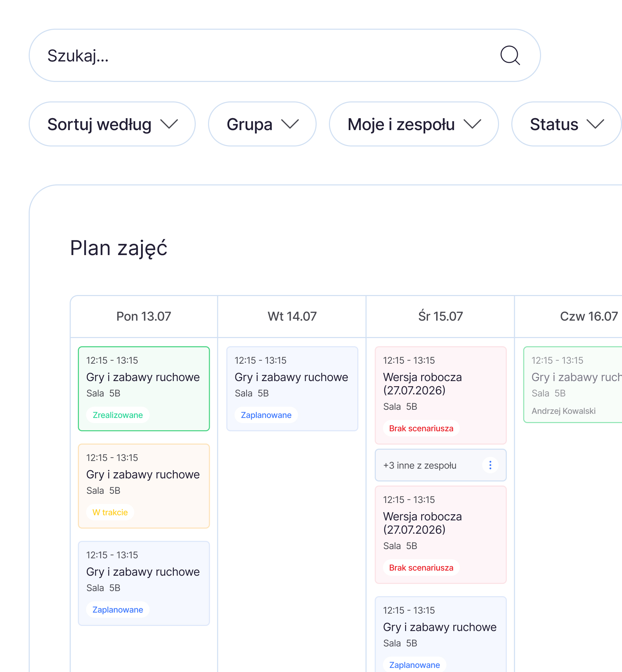
Task: Expand the +3 inne z zespołu row
Action: [441, 465]
